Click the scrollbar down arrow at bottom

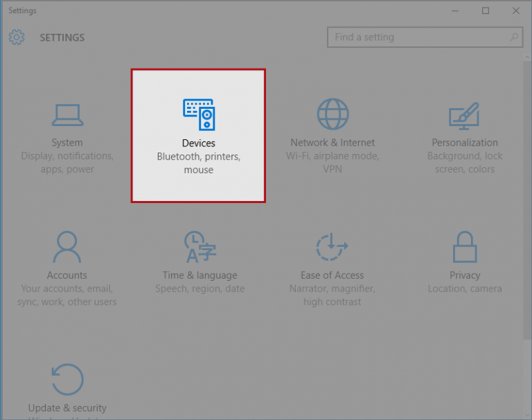tap(527, 416)
